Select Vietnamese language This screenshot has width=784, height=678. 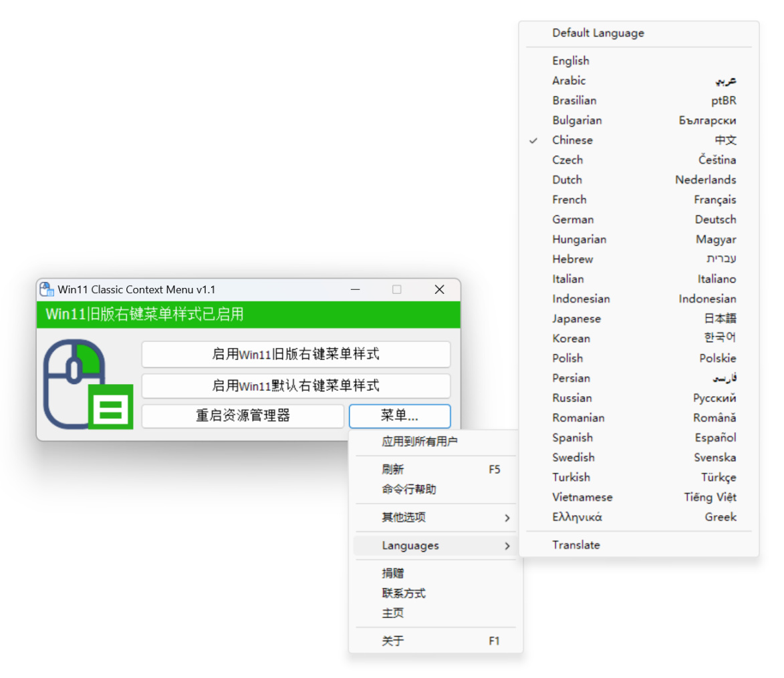tap(638, 497)
